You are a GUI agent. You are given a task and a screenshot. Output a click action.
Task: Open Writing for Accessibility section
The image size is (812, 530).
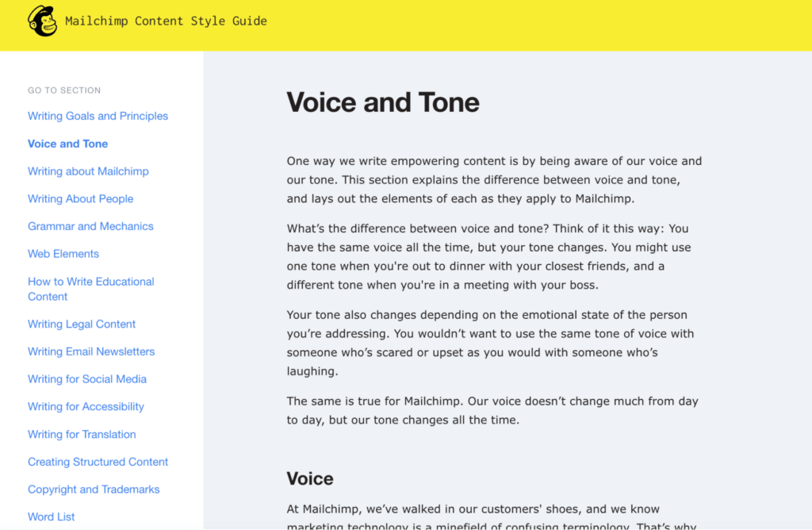[x=86, y=406]
